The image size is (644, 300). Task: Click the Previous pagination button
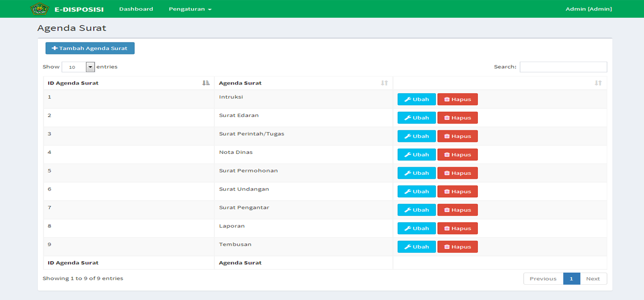pyautogui.click(x=543, y=279)
